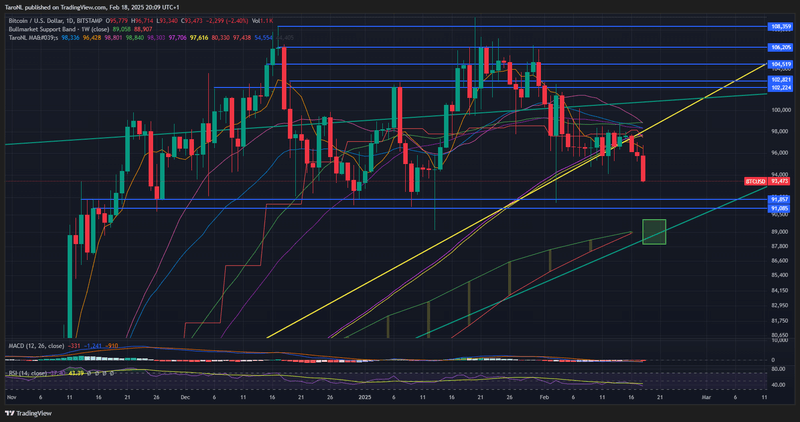Click the MACD (12, 26, close) legend
Image resolution: width=800 pixels, height=422 pixels.
click(36, 346)
